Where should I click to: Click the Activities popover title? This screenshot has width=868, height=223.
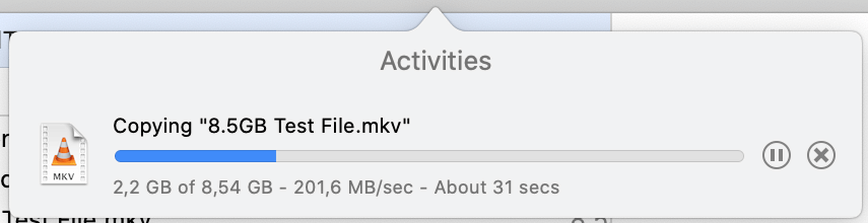tap(435, 61)
